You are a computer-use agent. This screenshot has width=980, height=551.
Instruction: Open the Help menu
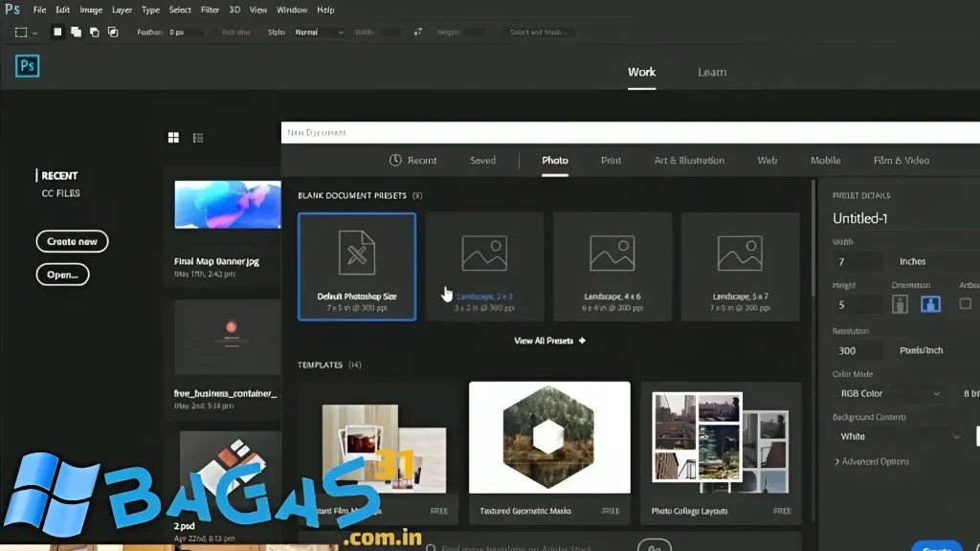(x=325, y=10)
